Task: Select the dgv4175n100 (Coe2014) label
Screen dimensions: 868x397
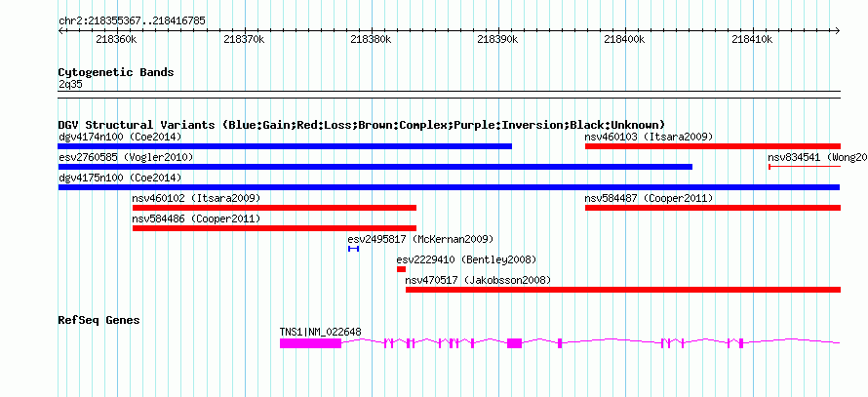Action: (x=120, y=178)
